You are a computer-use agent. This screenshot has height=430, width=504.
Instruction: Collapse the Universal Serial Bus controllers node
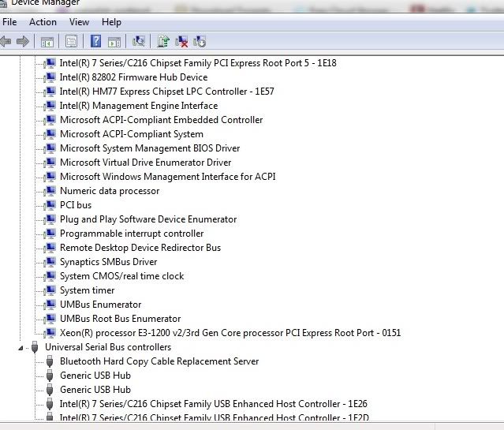click(x=21, y=348)
